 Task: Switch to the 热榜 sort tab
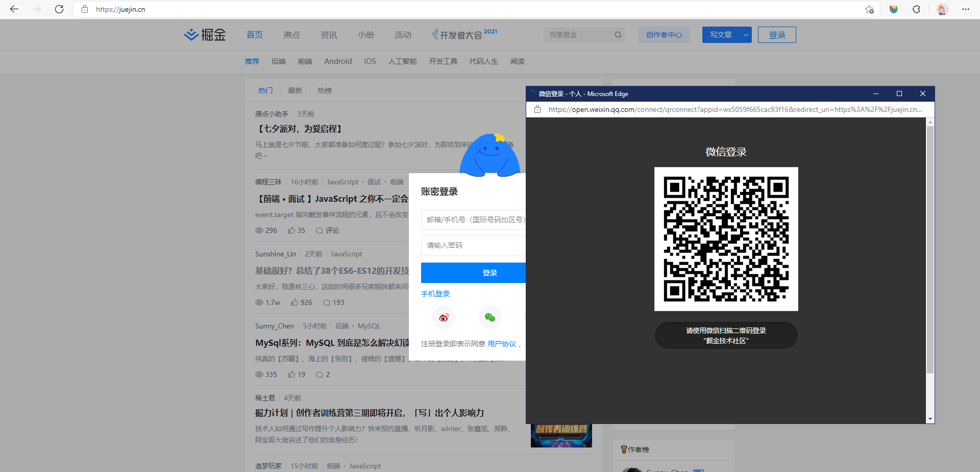tap(325, 90)
